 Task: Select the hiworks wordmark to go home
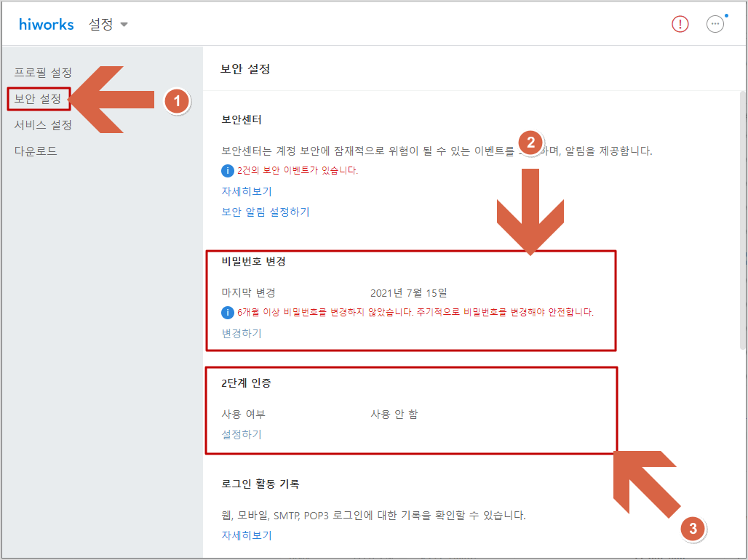coord(46,24)
